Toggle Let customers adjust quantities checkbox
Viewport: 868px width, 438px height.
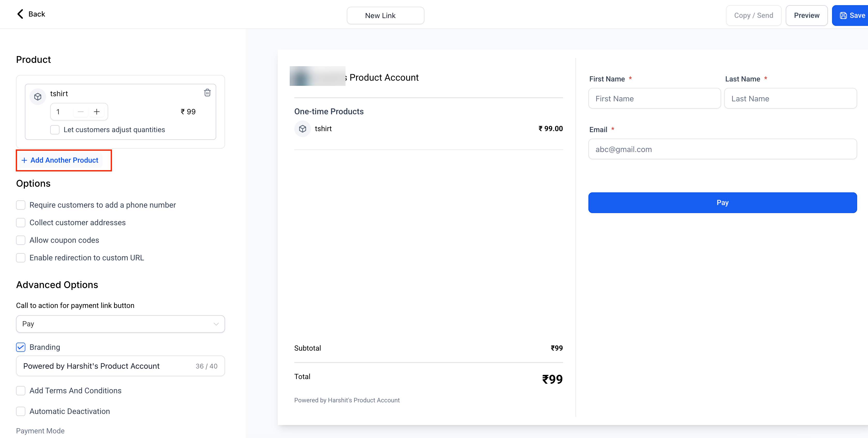pyautogui.click(x=55, y=130)
